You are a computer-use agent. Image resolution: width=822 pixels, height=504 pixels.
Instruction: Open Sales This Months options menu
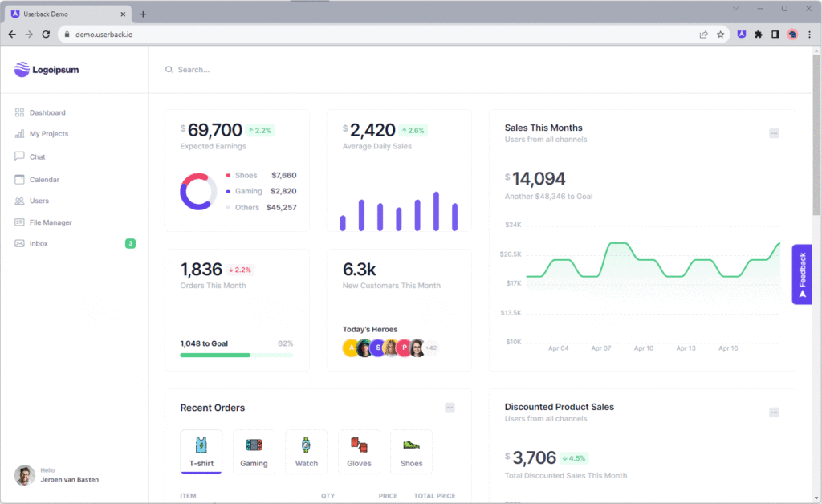point(774,133)
